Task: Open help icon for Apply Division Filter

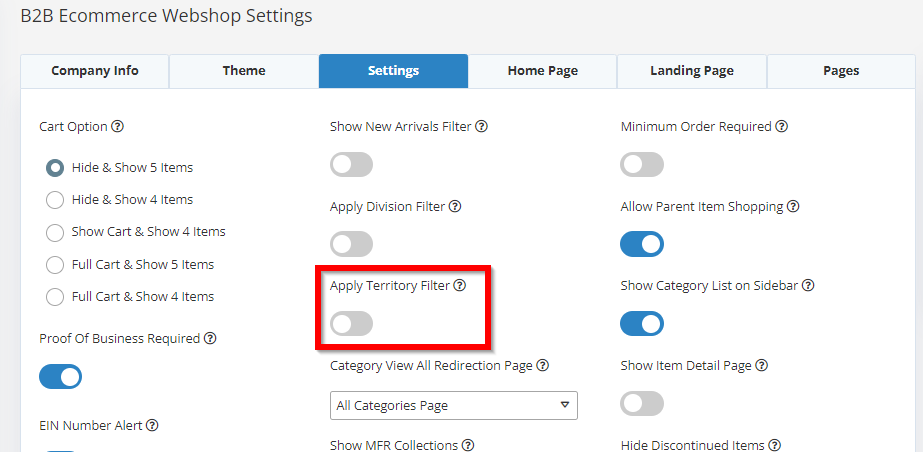Action: pyautogui.click(x=455, y=207)
